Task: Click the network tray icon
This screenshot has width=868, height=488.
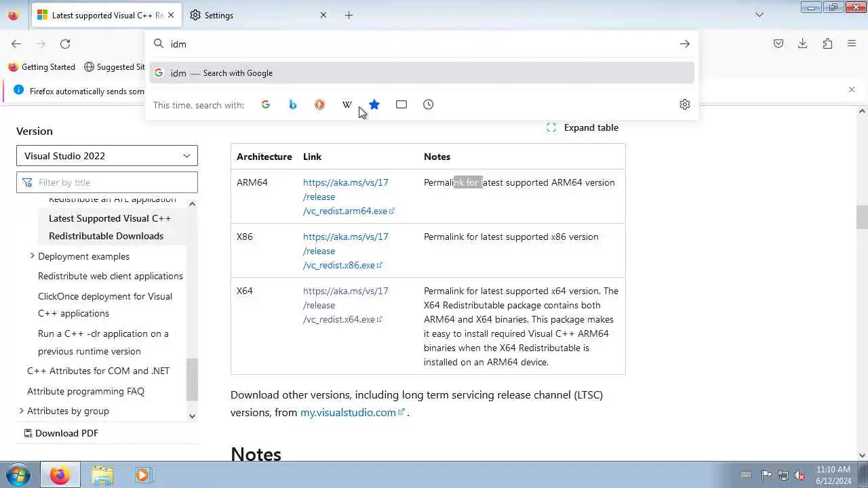Action: pos(783,475)
